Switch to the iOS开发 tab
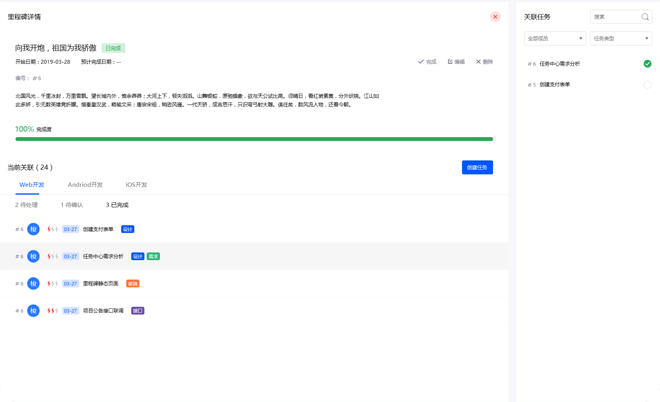This screenshot has width=660, height=402. [136, 185]
